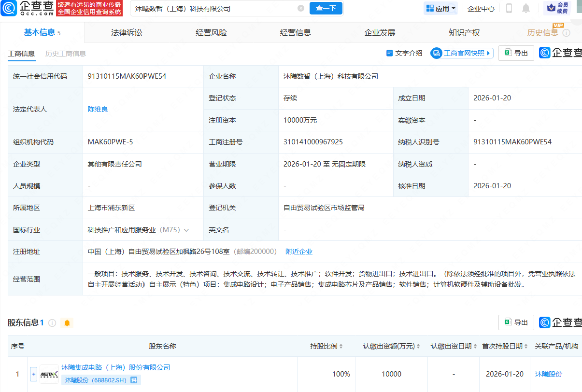Click the yellow bell icon beside 股东信息
This screenshot has width=582, height=392.
pyautogui.click(x=67, y=323)
